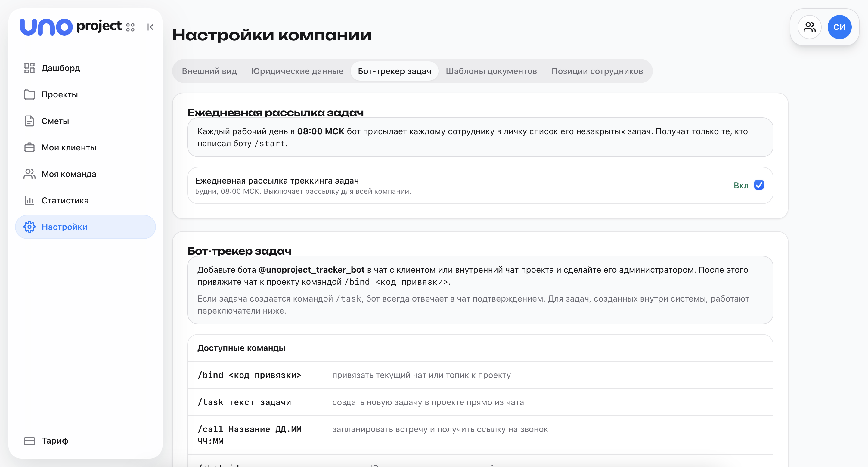Viewport: 868px width, 467px height.
Task: Open the Шаблоны документов tab
Action: coord(491,71)
